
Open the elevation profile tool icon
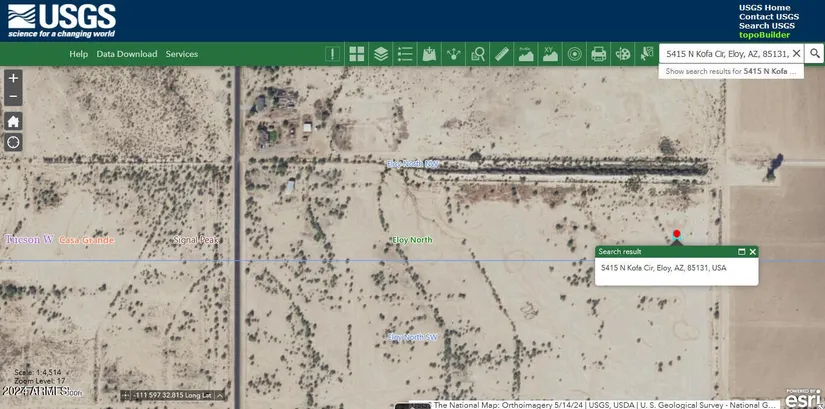pyautogui.click(x=526, y=54)
